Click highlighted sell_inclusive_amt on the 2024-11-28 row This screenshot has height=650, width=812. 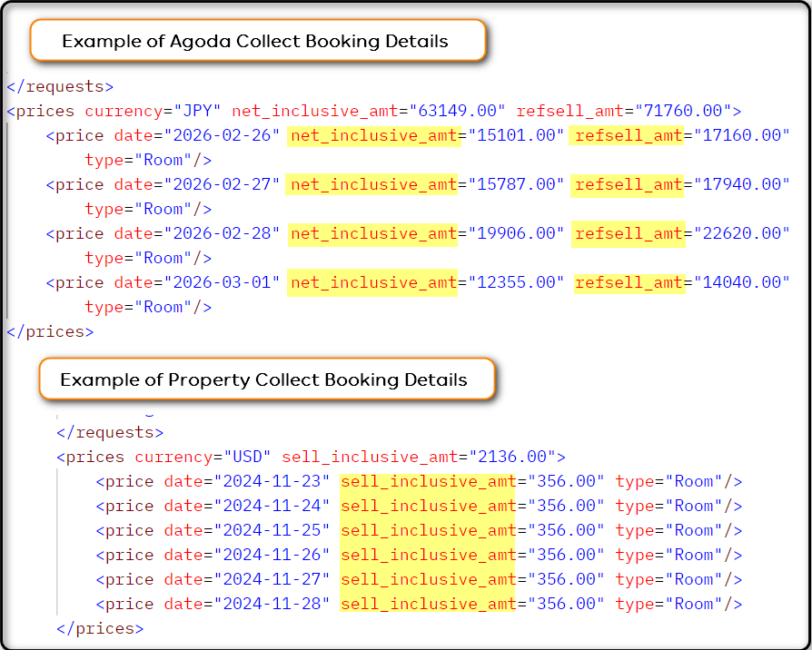428,604
